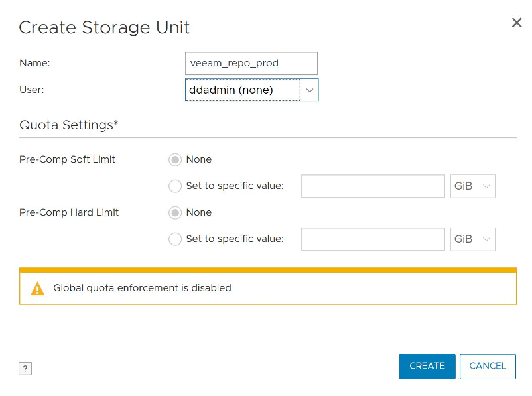The image size is (532, 396).
Task: Open help via the question mark icon
Action: (x=25, y=369)
